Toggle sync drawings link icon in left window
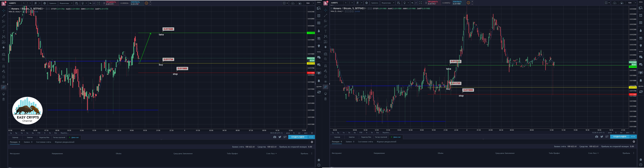 click(x=4, y=87)
